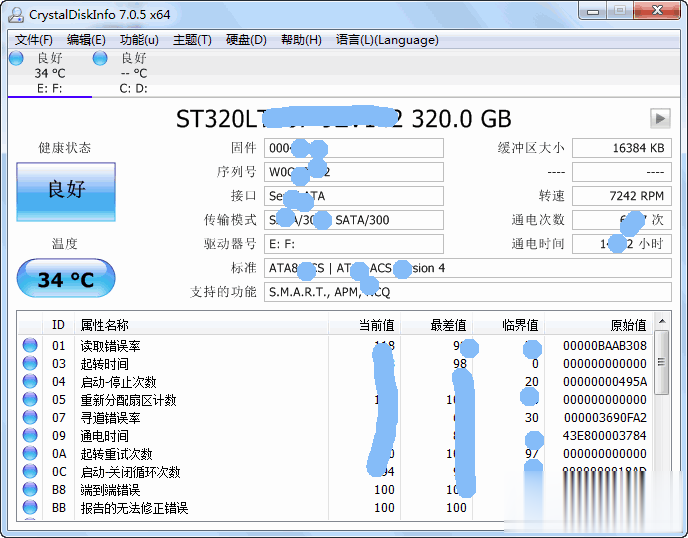Click the status orb for 报告的无法修正错误 row
The image size is (688, 538).
pyautogui.click(x=30, y=507)
